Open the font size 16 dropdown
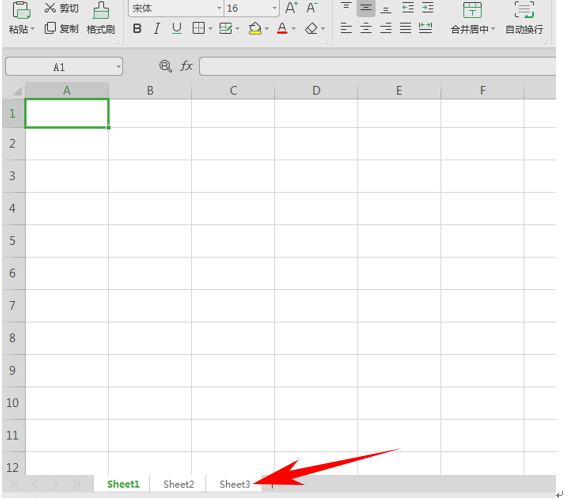Viewport: 567px width, 500px height. [274, 8]
